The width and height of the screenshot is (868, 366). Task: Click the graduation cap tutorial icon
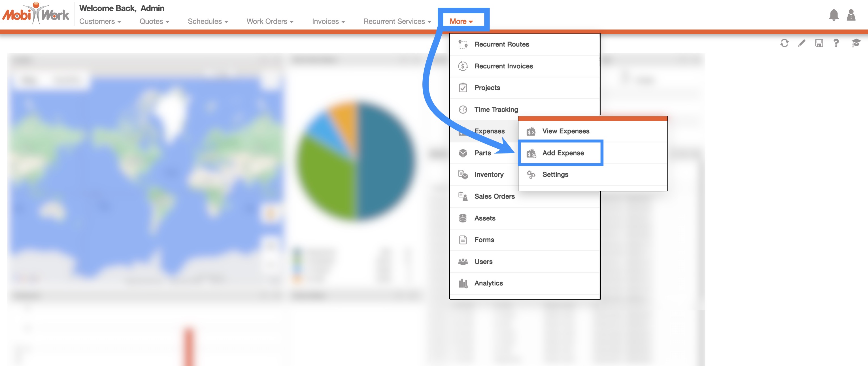pos(856,43)
